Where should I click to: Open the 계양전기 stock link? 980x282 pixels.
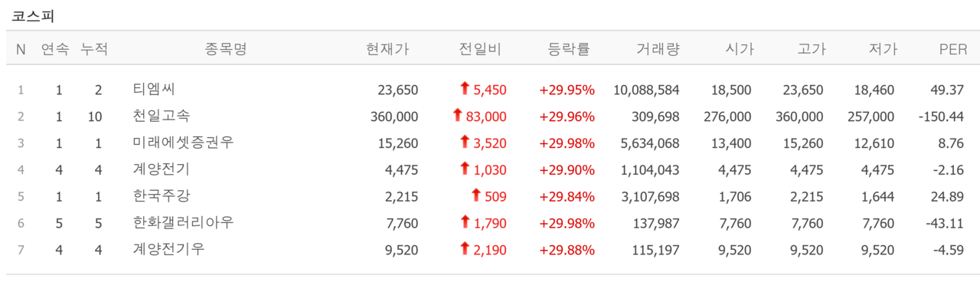point(161,169)
